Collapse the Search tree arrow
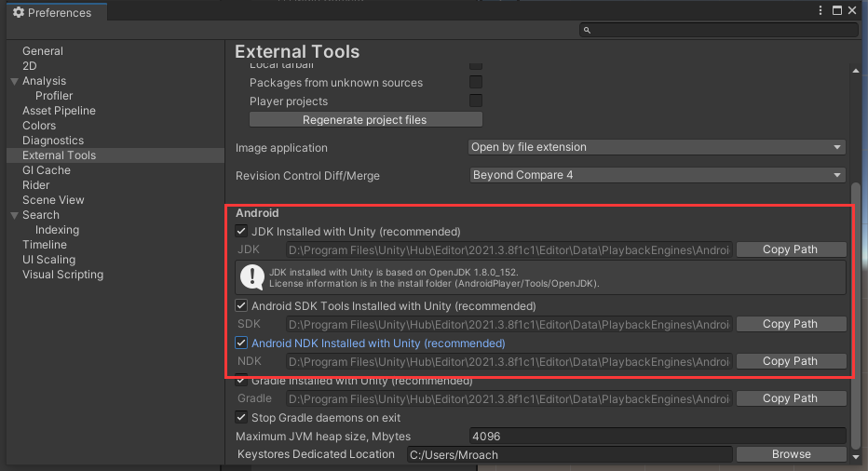This screenshot has height=471, width=868. [14, 215]
